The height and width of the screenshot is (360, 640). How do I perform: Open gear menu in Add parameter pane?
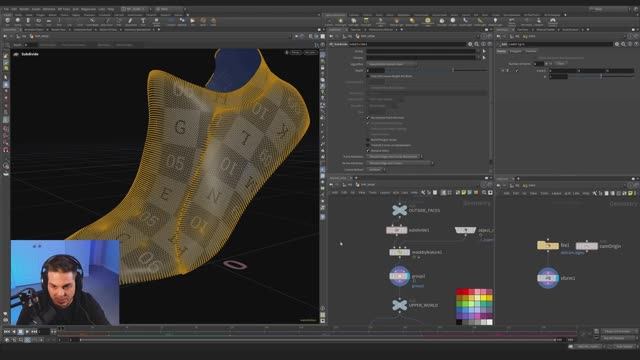tap(617, 44)
